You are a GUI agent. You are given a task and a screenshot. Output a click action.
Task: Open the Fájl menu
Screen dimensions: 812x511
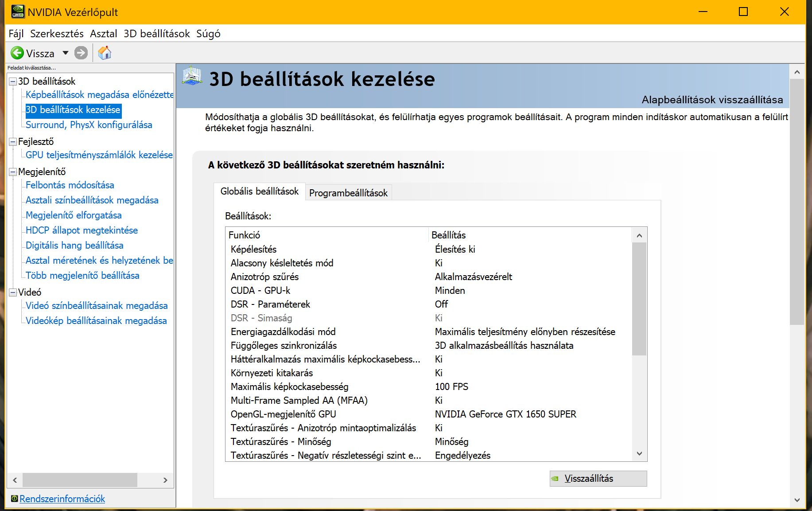16,34
